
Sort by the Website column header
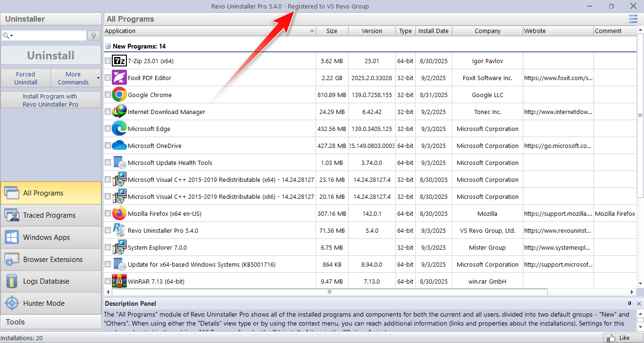click(559, 31)
